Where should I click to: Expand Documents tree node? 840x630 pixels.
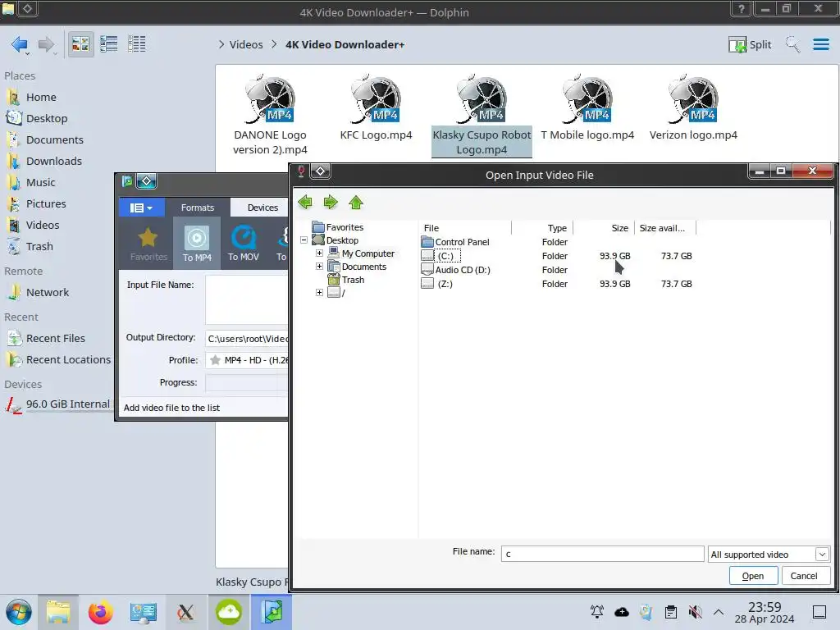[319, 267]
